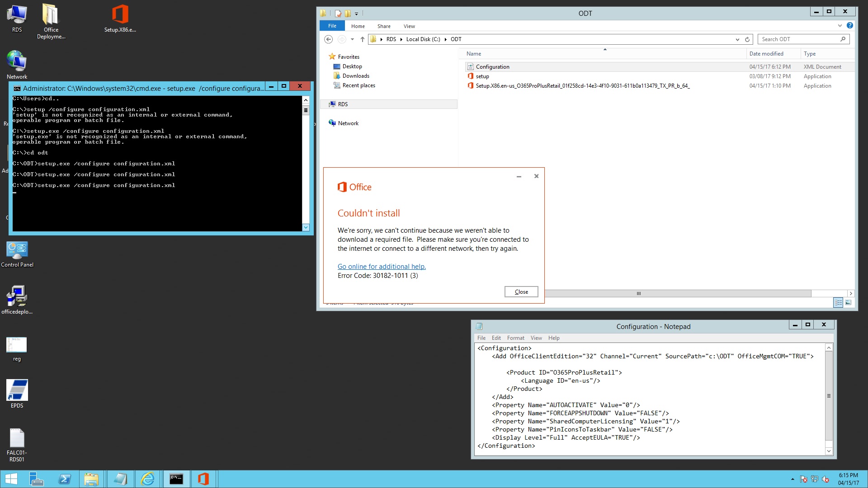868x488 pixels.
Task: Select Network in Explorer navigation pane
Action: (x=348, y=123)
